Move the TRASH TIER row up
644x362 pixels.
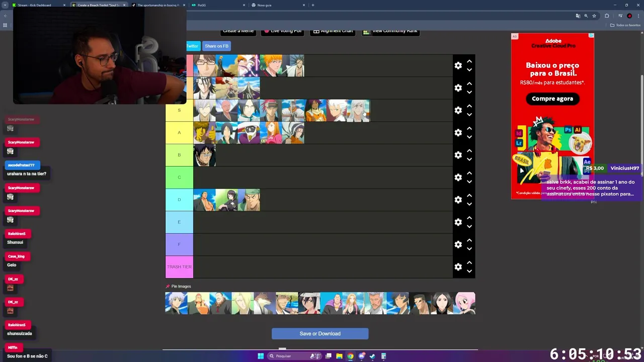469,262
